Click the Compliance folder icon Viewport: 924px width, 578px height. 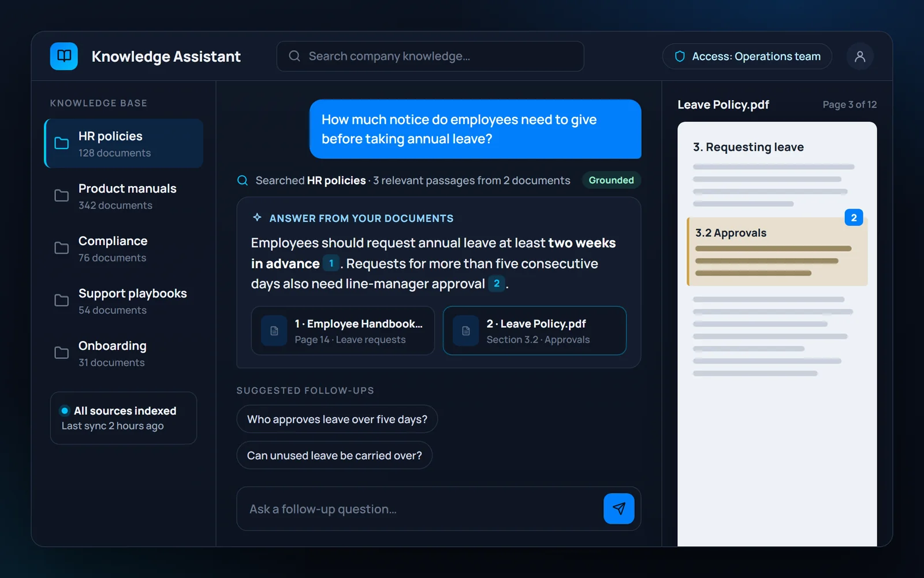tap(62, 249)
